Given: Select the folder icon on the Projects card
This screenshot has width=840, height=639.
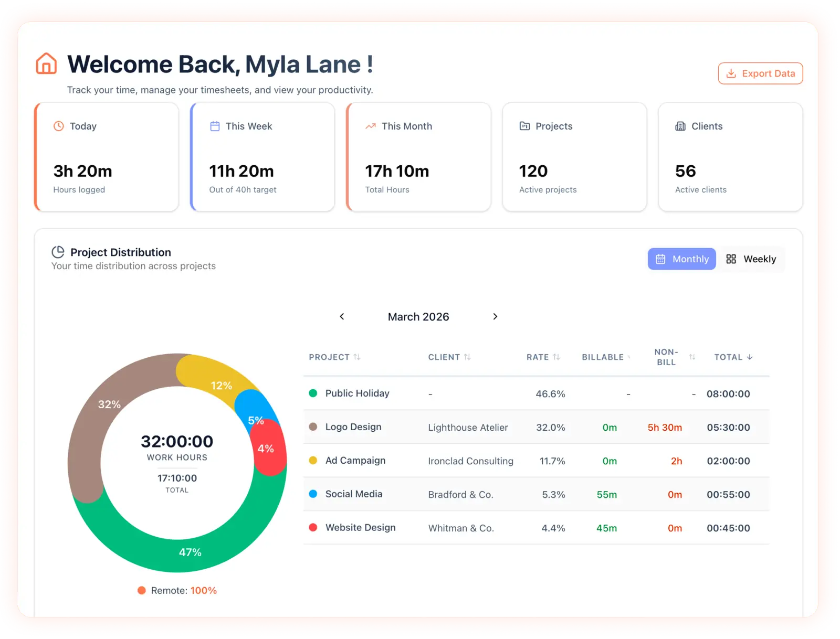Looking at the screenshot, I should (524, 126).
